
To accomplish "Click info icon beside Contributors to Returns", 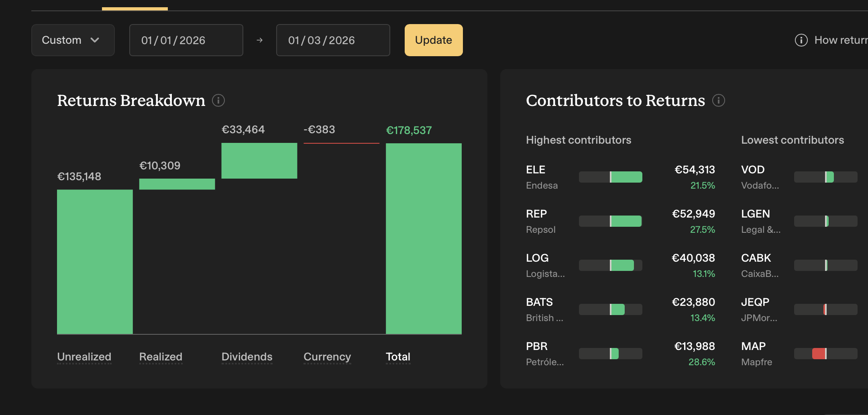I will [718, 100].
